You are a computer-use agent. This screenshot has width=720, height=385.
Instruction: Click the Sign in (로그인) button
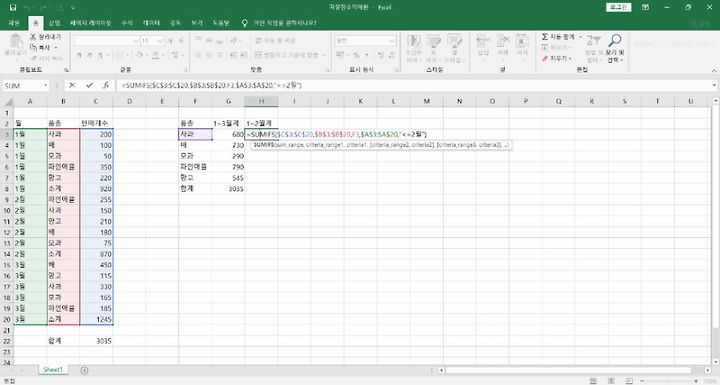[x=619, y=7]
